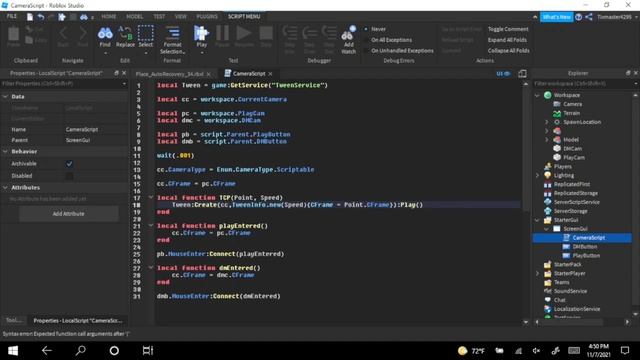Select On Unhandled Exceptions option
This screenshot has width=640, height=360.
(x=399, y=51)
